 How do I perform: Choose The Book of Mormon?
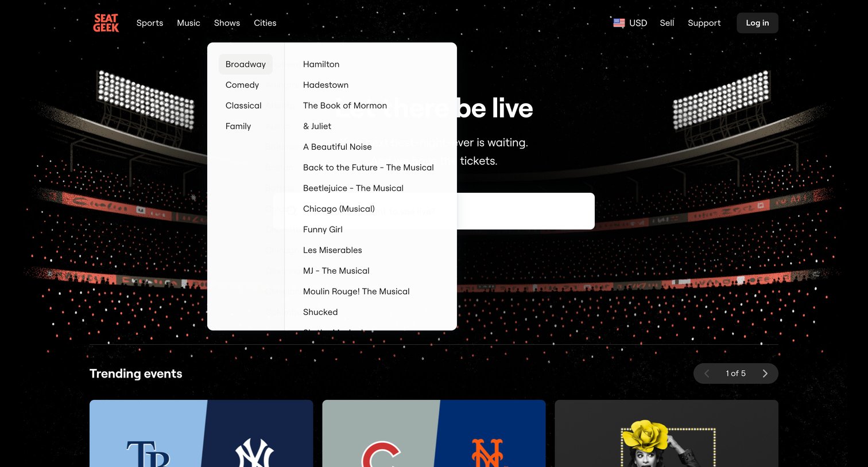tap(345, 106)
